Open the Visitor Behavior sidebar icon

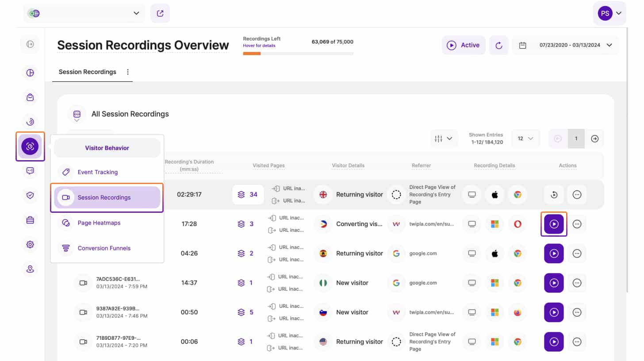(30, 146)
